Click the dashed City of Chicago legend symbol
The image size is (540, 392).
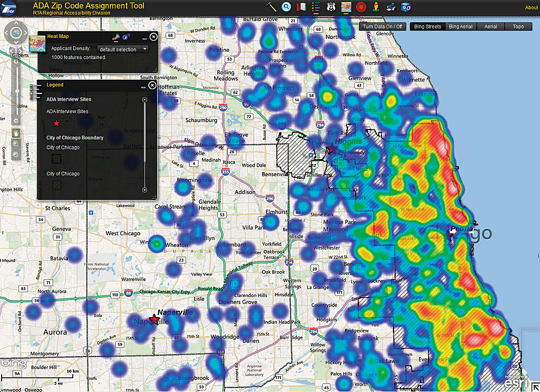click(x=56, y=159)
